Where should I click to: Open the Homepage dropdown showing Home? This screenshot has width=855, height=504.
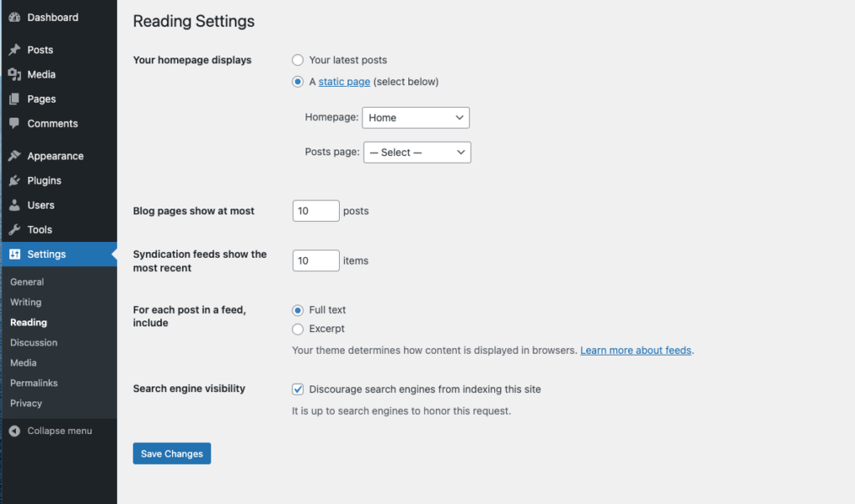tap(416, 118)
